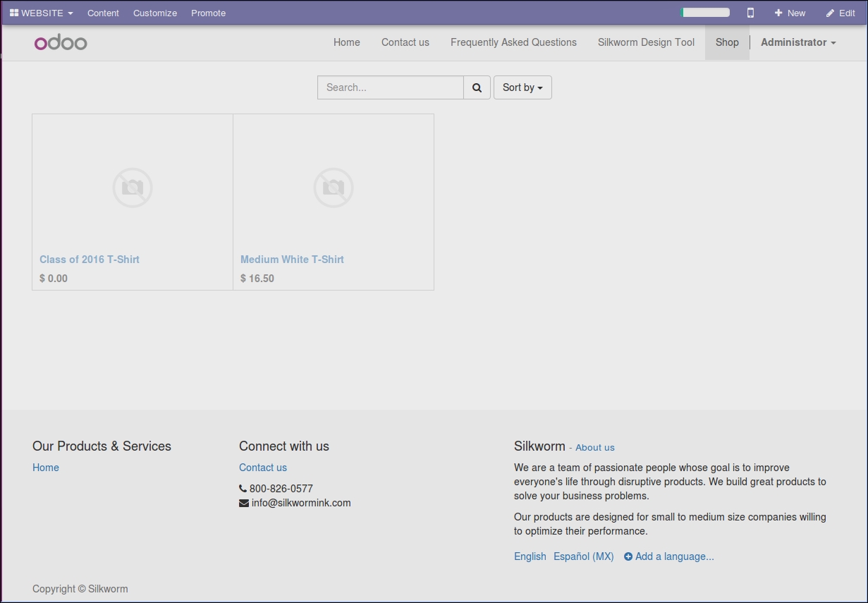Click the Connect with us heading
This screenshot has height=603, width=868.
pos(284,446)
